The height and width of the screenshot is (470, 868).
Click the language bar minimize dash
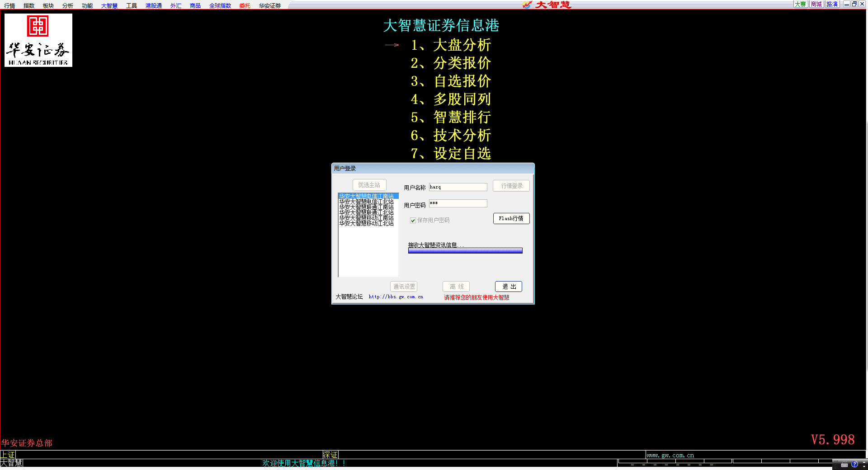coord(864,461)
